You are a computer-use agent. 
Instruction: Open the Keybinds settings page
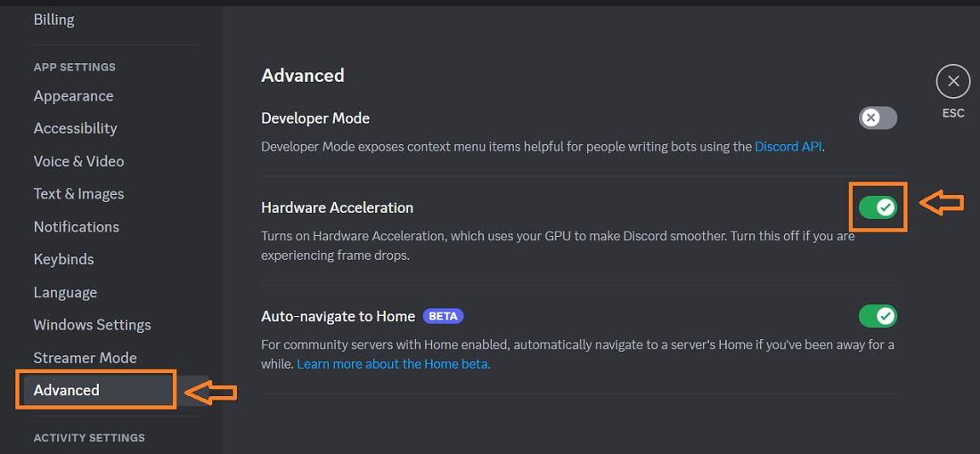[x=63, y=259]
